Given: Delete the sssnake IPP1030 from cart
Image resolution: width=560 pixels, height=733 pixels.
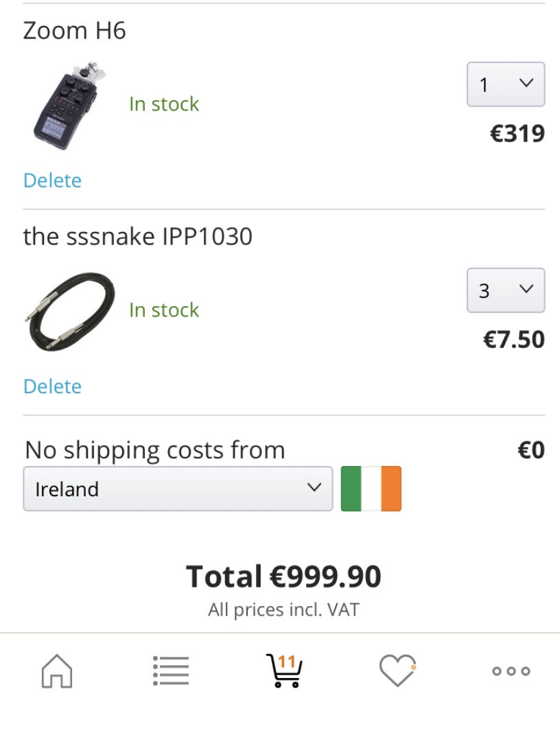Looking at the screenshot, I should click(x=52, y=386).
